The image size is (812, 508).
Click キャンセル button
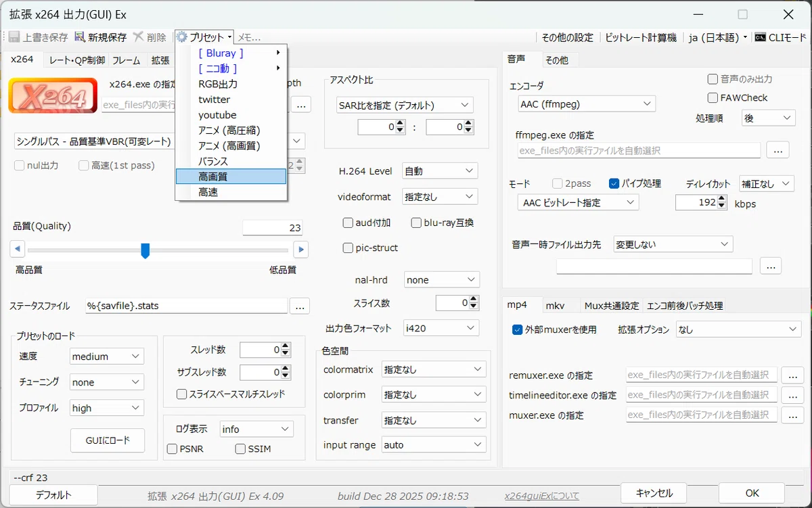(654, 493)
